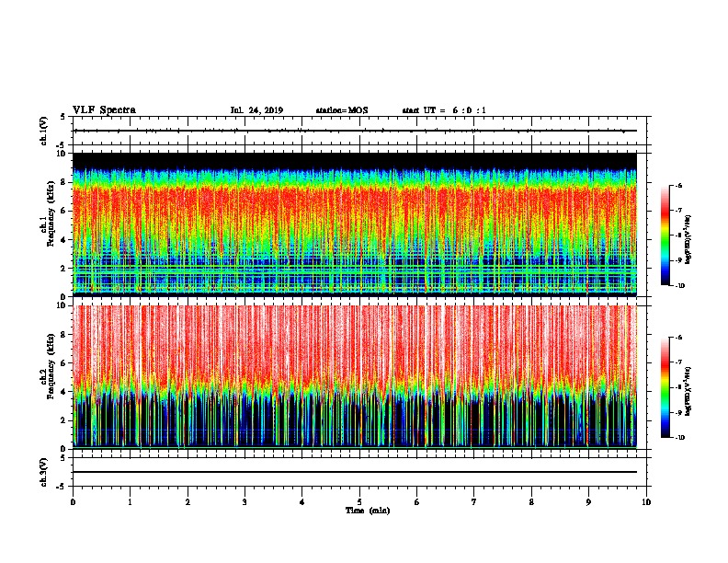728x563 pixels.
Task: Click the "ch.3(V)" axis label
Action: click(43, 473)
